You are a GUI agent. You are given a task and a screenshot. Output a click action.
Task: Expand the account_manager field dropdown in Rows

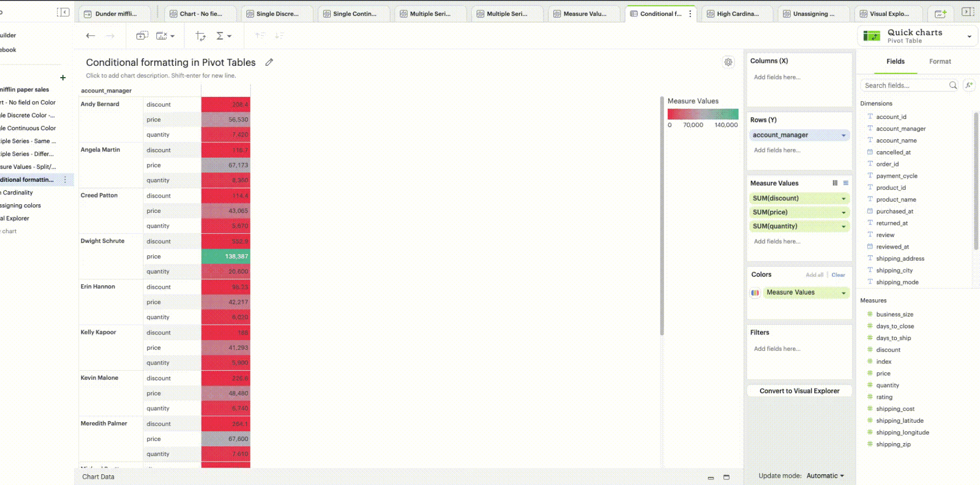tap(843, 135)
